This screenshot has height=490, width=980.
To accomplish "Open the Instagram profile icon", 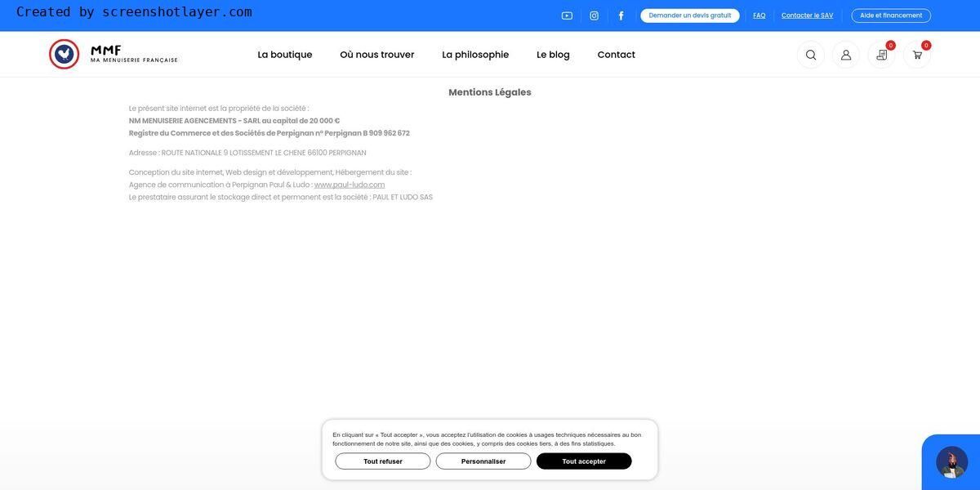I will [x=594, y=16].
